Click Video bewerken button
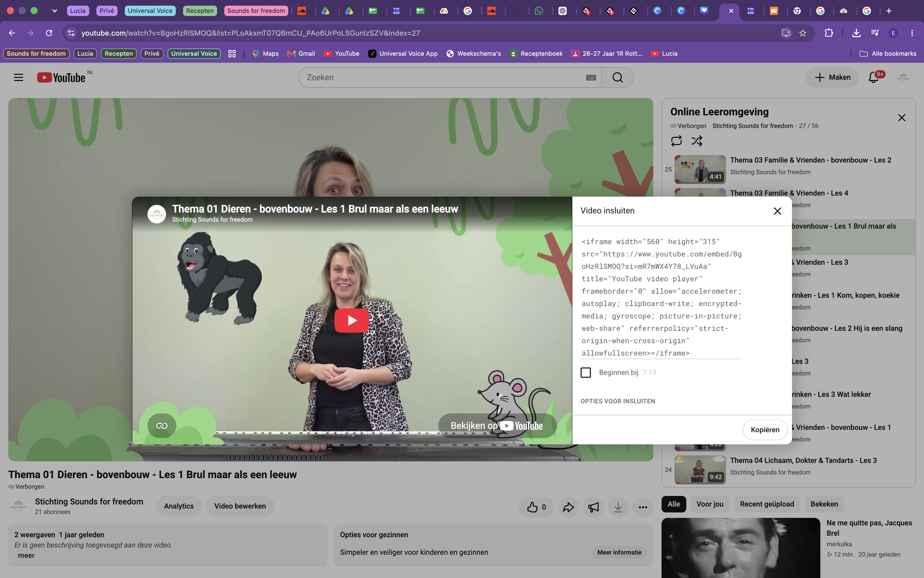The image size is (924, 578). tap(240, 506)
